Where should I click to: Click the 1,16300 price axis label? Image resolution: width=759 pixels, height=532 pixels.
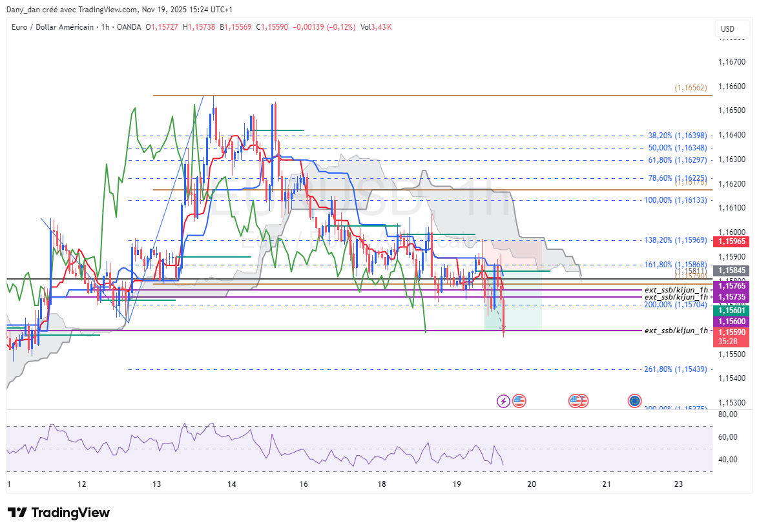[x=732, y=159]
